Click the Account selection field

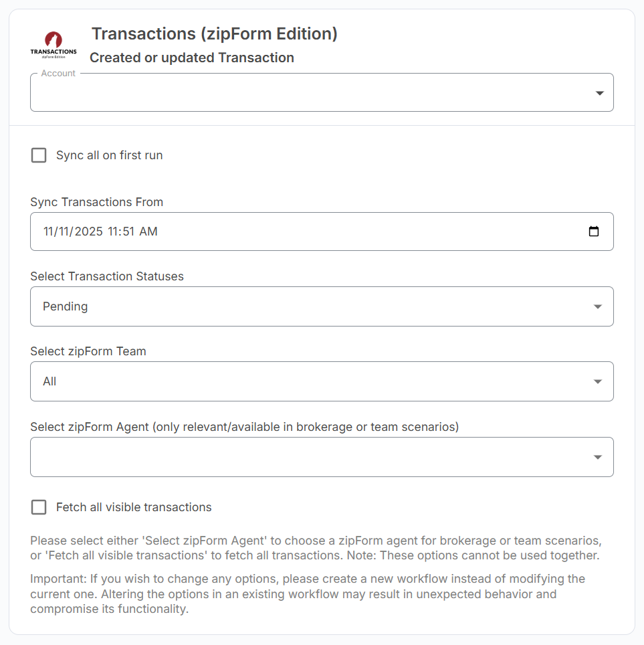pyautogui.click(x=308, y=93)
